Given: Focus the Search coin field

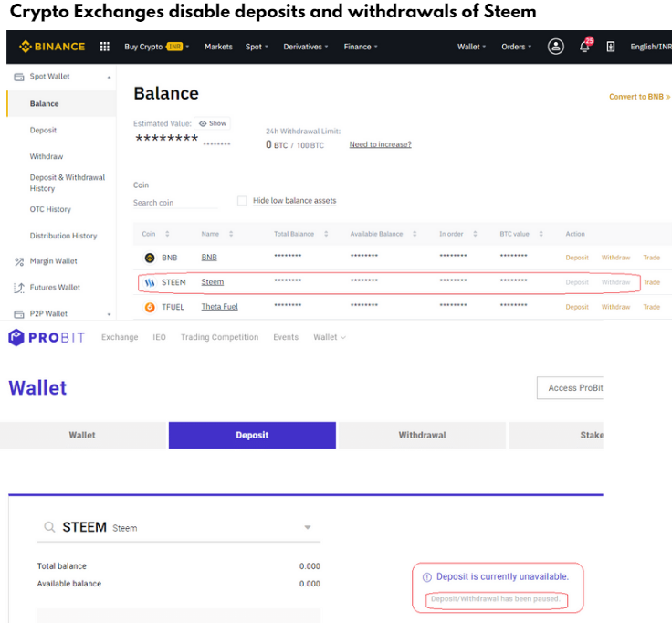Looking at the screenshot, I should tap(175, 203).
